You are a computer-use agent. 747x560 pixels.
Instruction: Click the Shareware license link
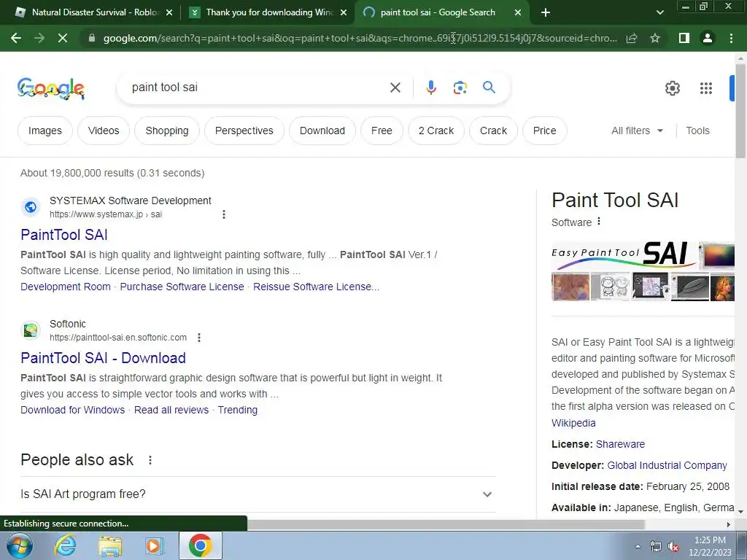620,444
